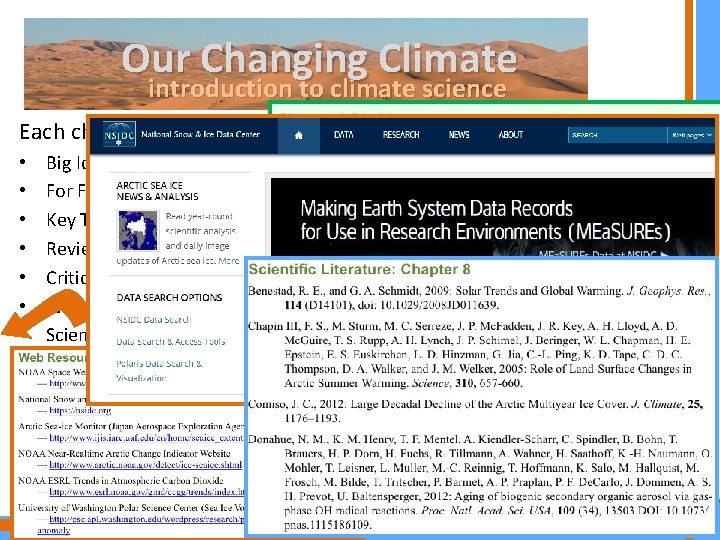Image resolution: width=720 pixels, height=540 pixels.
Task: Open the DATA menu in NSIDC navbar
Action: point(344,135)
